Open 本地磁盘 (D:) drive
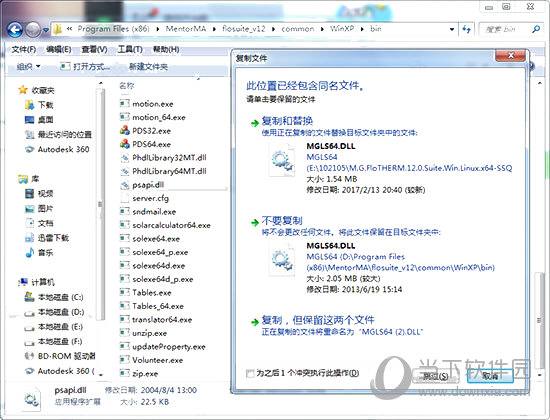 (x=54, y=312)
